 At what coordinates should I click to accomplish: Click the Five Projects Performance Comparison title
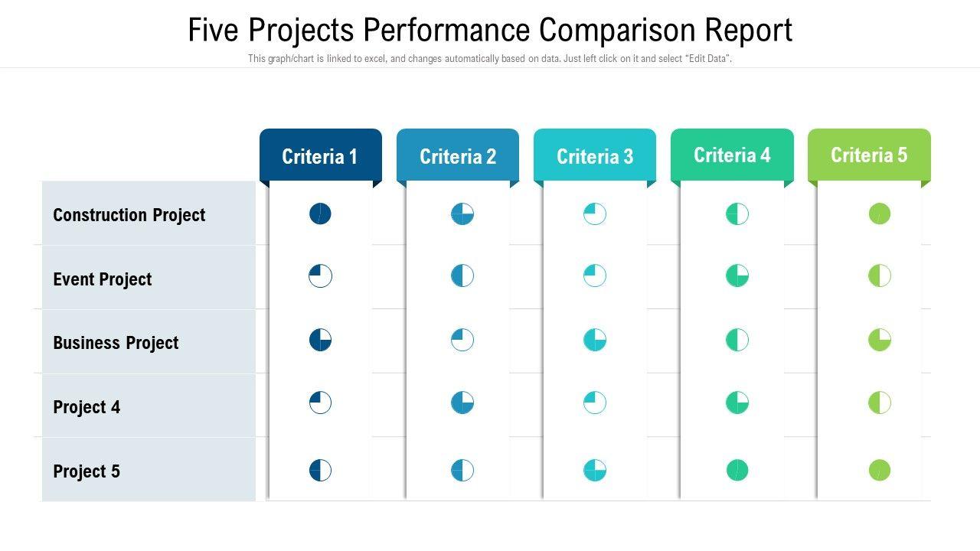coord(490,31)
